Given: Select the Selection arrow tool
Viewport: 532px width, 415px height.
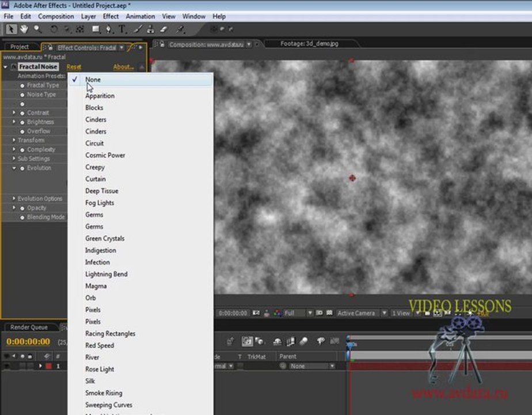Looking at the screenshot, I should 11,29.
